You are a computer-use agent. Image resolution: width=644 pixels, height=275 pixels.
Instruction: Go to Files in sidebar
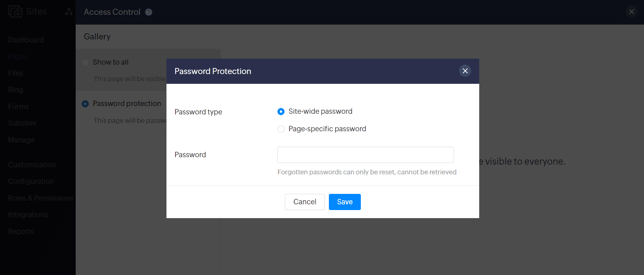point(15,73)
